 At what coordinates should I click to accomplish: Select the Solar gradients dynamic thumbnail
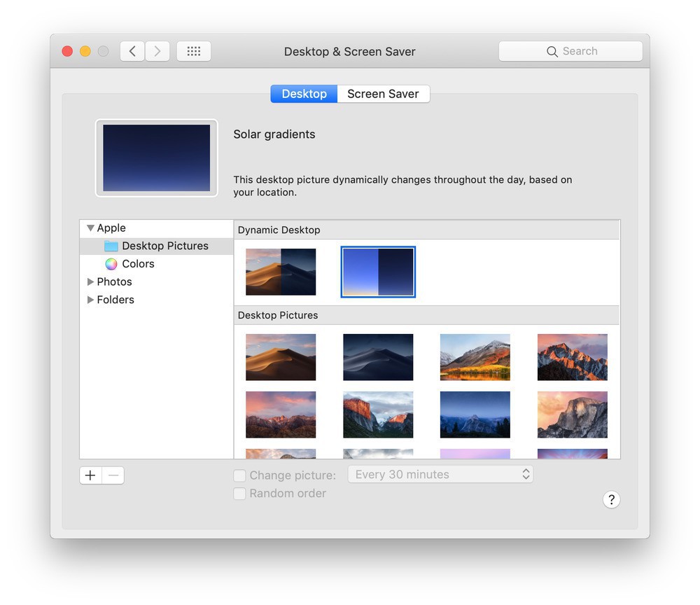pyautogui.click(x=378, y=272)
